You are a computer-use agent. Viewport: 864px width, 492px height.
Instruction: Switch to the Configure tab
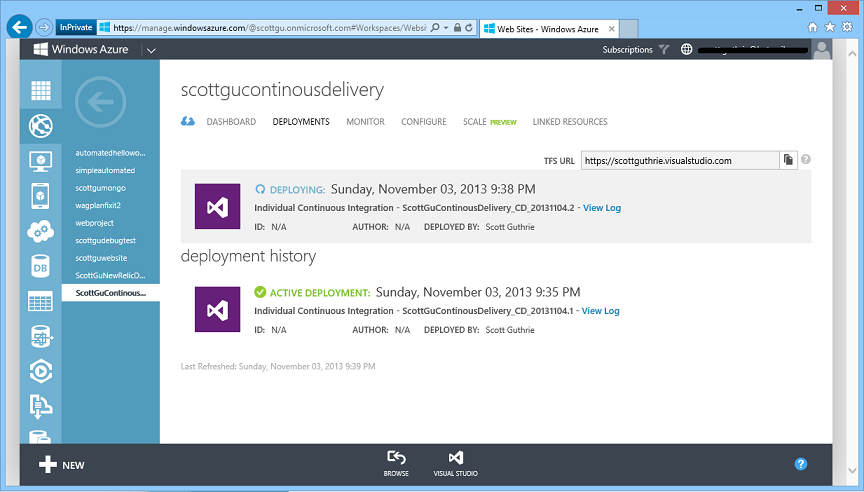pyautogui.click(x=424, y=122)
